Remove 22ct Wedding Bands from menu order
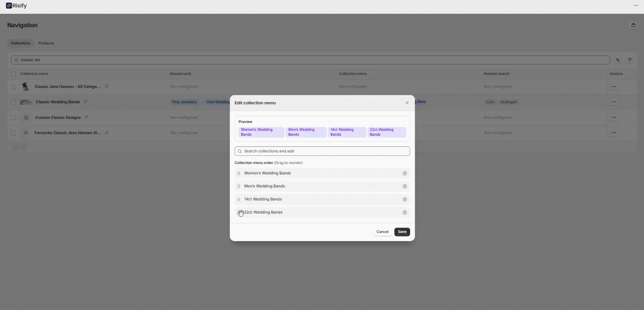This screenshot has height=310, width=644. pos(404,212)
